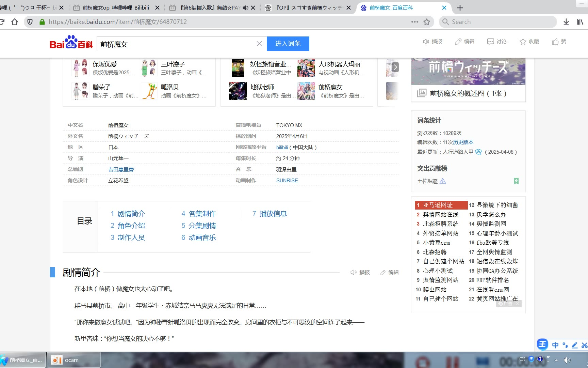Bookmark this page with the star icon
588x368 pixels.
(x=427, y=22)
